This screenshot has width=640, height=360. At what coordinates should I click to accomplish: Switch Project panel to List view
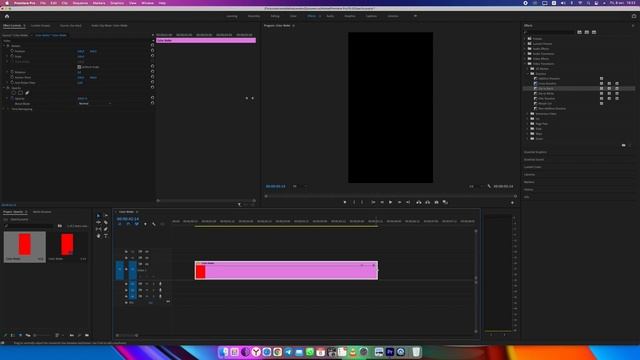coord(13,335)
